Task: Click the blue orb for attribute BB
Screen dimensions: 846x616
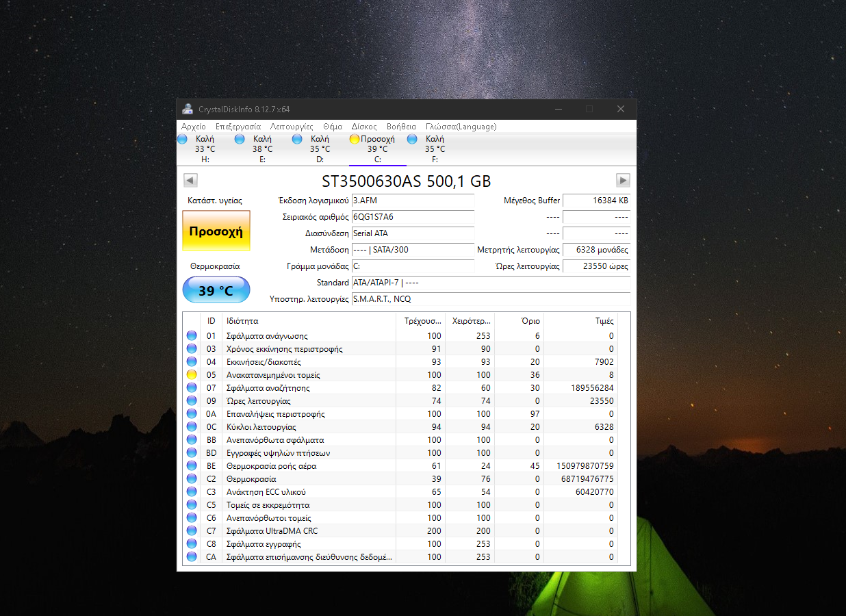Action: coord(192,439)
